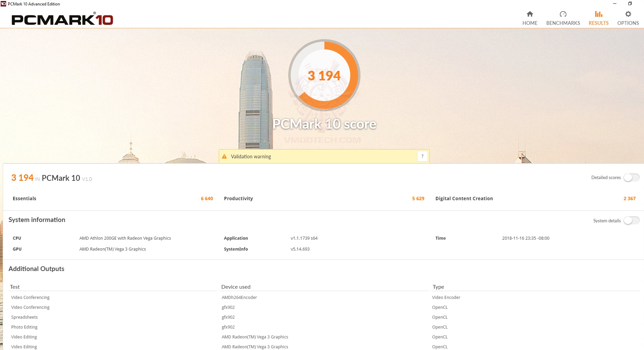Click the Essentials value 6 640
The image size is (644, 350).
pyautogui.click(x=207, y=198)
